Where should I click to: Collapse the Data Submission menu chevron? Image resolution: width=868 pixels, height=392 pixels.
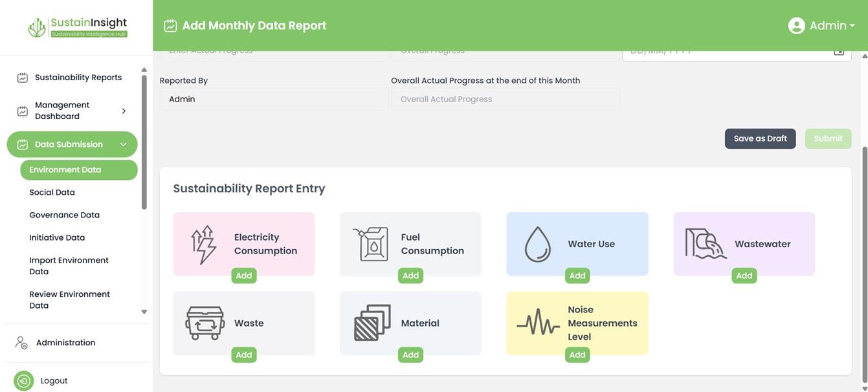[x=123, y=145]
